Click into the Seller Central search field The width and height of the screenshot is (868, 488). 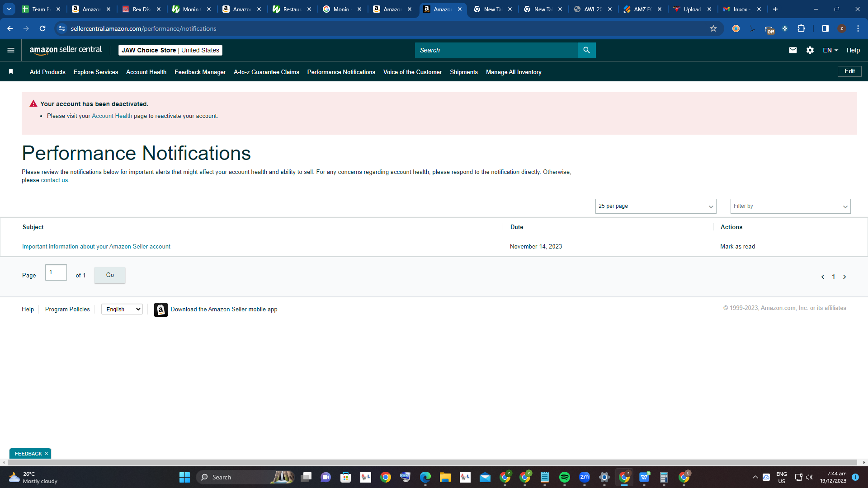496,50
